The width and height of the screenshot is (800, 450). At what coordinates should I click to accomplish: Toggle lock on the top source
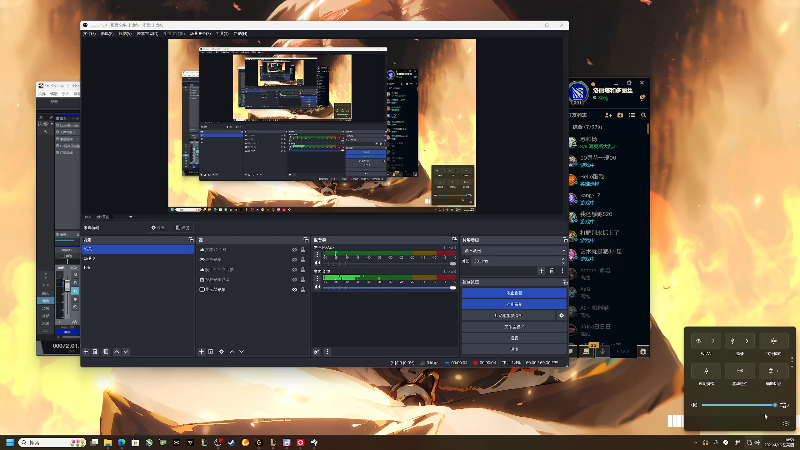tap(303, 250)
